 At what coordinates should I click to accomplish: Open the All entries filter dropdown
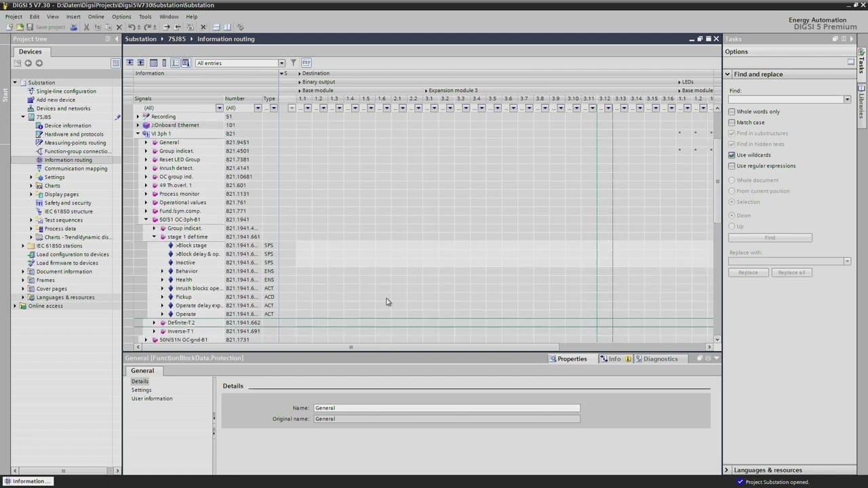pos(281,63)
